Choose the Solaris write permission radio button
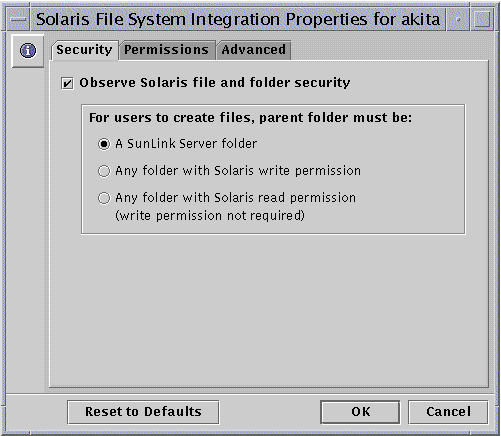The height and width of the screenshot is (436, 501). (x=104, y=171)
